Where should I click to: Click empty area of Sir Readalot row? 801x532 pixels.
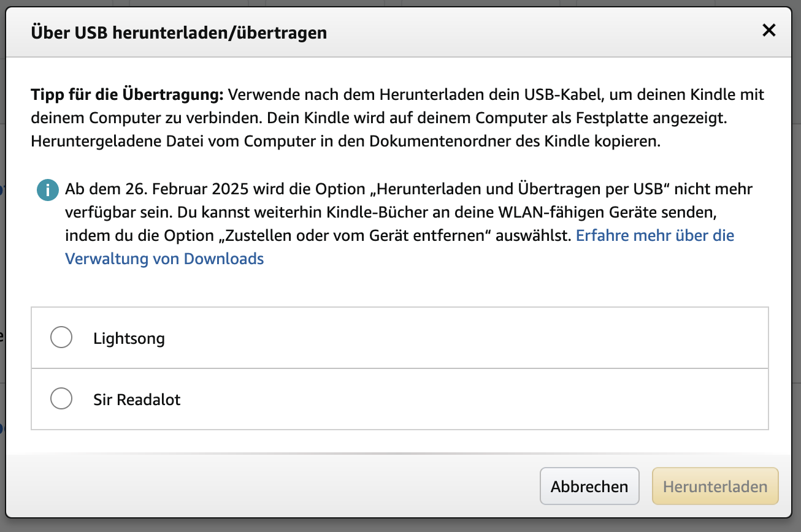click(466, 399)
